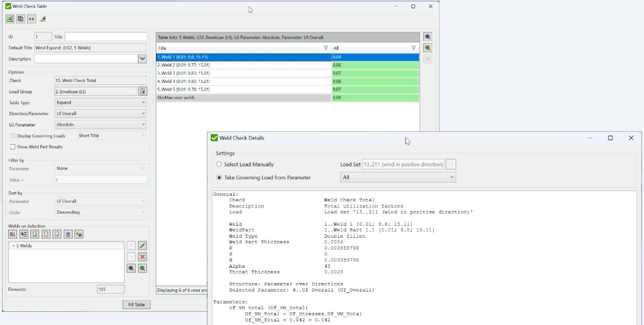Viewport: 644px width, 325px height.
Task: Click the number format toolbar icon
Action: tap(32, 19)
